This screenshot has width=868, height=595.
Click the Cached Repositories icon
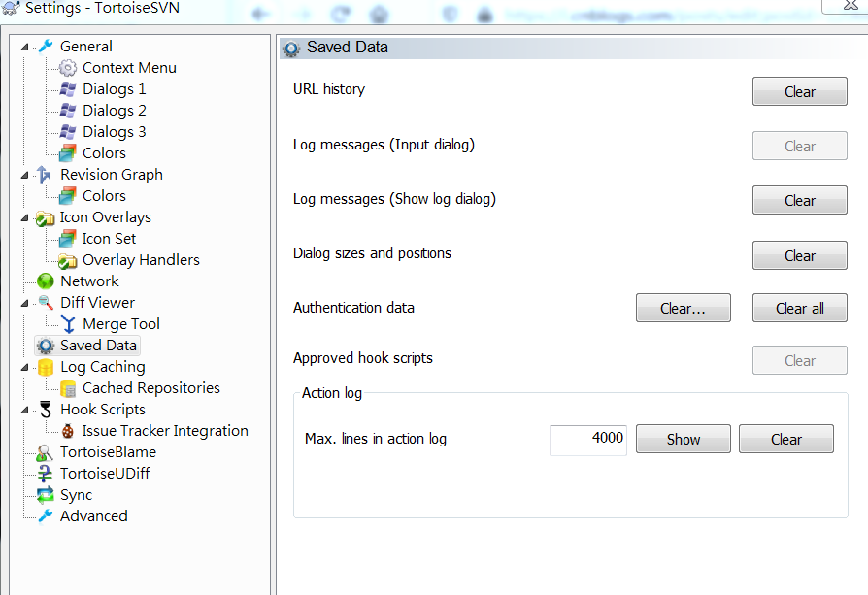pos(68,388)
